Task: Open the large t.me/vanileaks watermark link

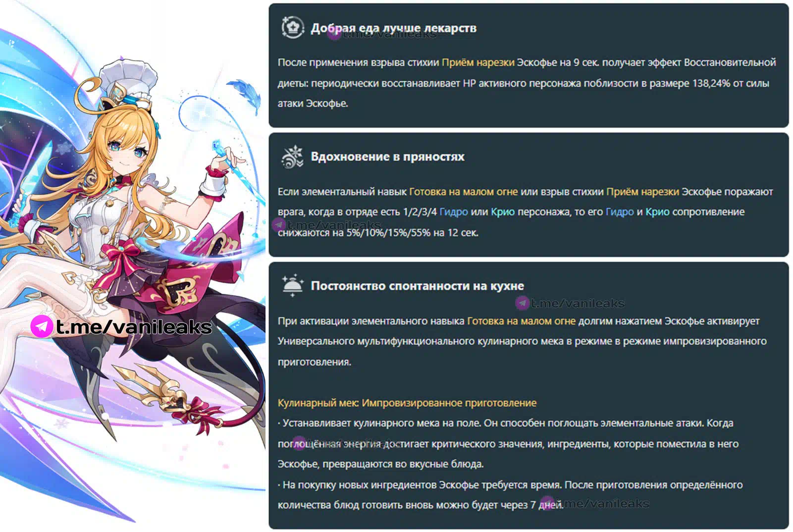Action: pyautogui.click(x=134, y=327)
